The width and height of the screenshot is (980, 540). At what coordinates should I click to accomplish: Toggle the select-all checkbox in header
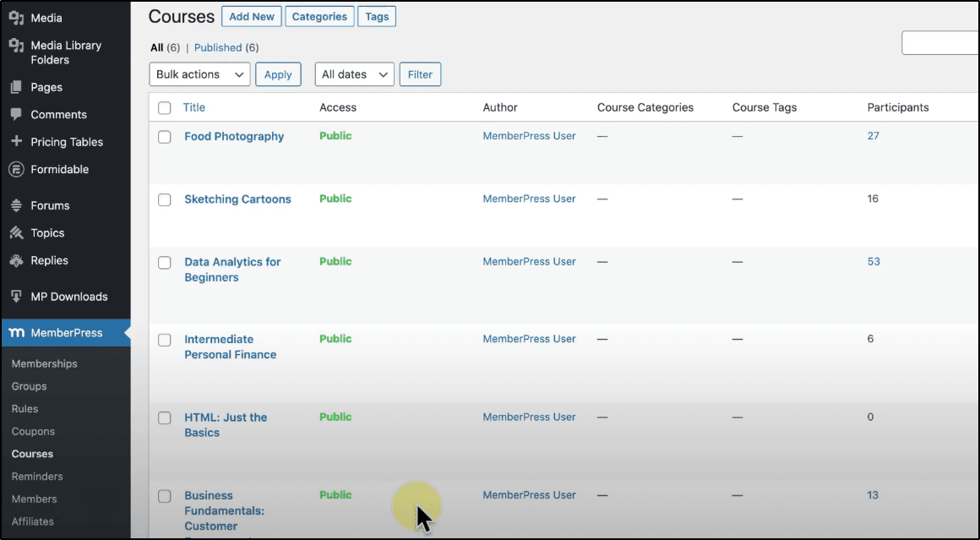[x=164, y=108]
